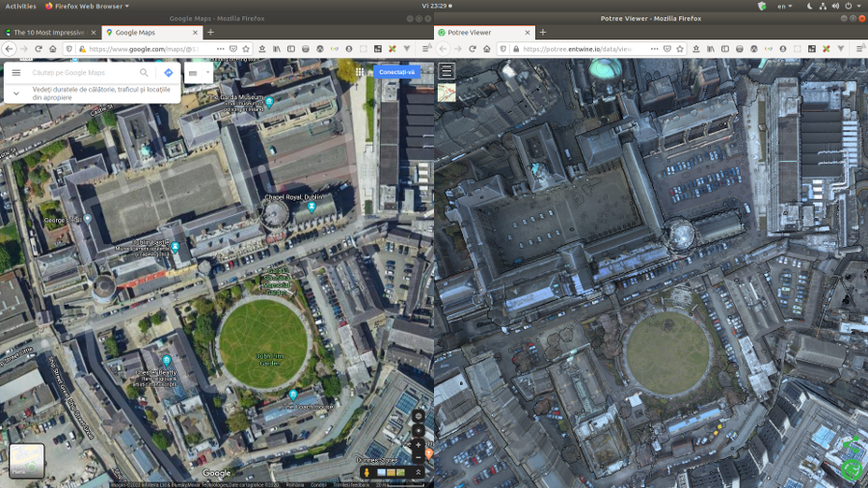Image resolution: width=868 pixels, height=488 pixels.
Task: Click the Chapel Royal, Dublin marker
Action: [x=312, y=207]
